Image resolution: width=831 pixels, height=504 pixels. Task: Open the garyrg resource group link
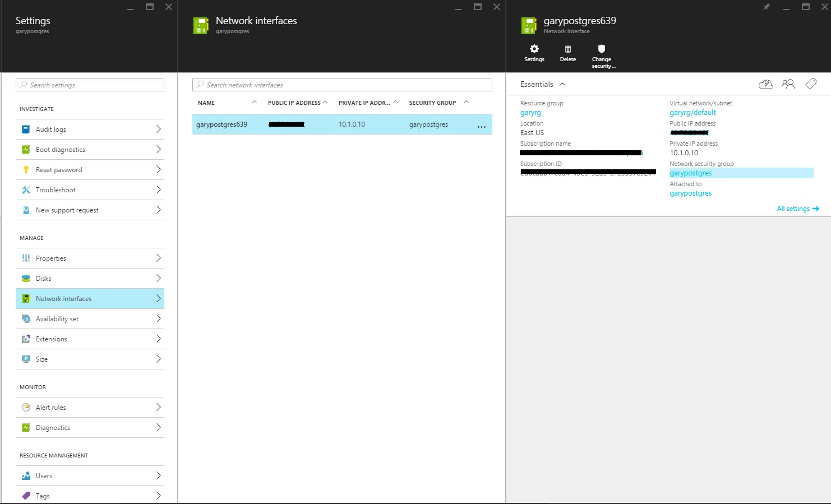(530, 113)
